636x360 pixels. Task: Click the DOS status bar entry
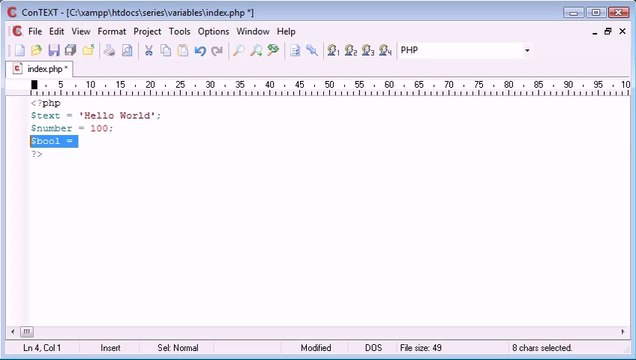[373, 348]
